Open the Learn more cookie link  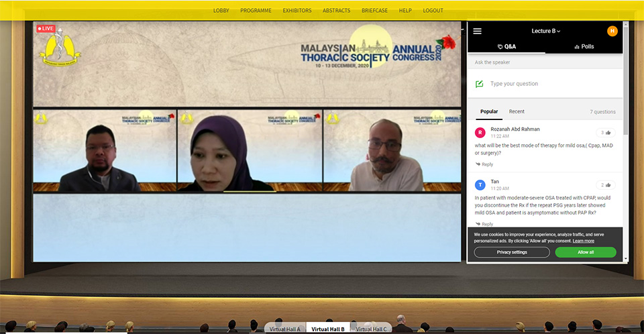coord(583,241)
